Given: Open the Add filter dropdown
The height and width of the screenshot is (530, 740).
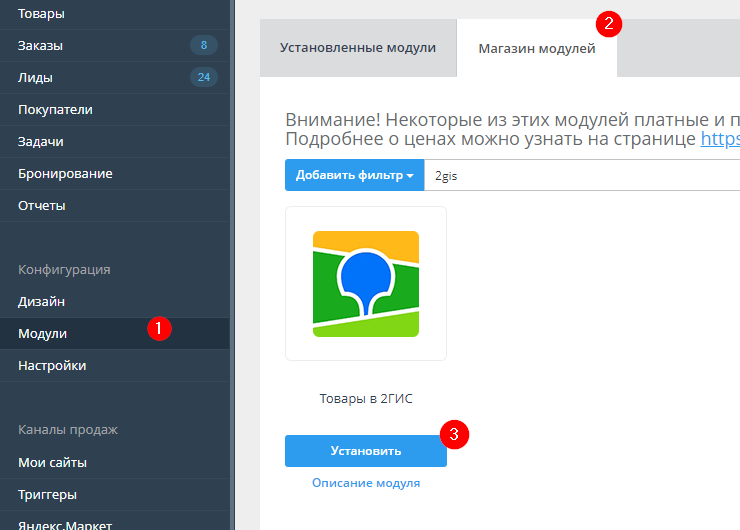Looking at the screenshot, I should (x=354, y=176).
